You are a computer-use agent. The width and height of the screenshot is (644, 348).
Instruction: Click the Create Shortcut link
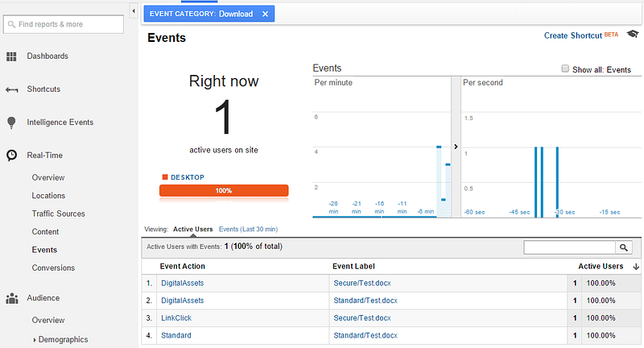[x=573, y=35]
